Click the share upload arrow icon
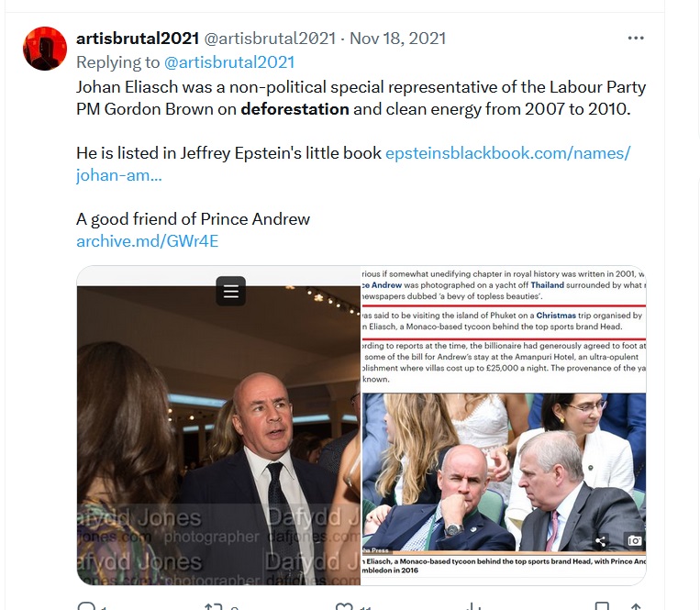The width and height of the screenshot is (700, 610). pyautogui.click(x=636, y=606)
